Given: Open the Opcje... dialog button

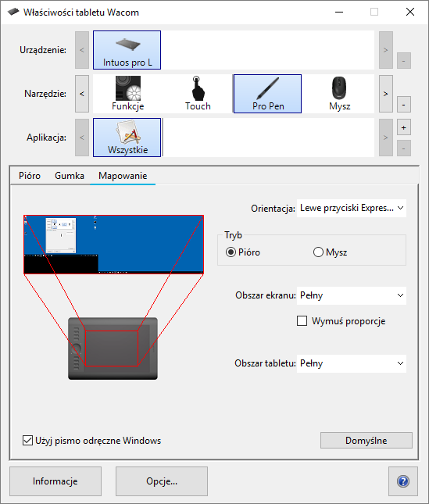Looking at the screenshot, I should tap(162, 481).
